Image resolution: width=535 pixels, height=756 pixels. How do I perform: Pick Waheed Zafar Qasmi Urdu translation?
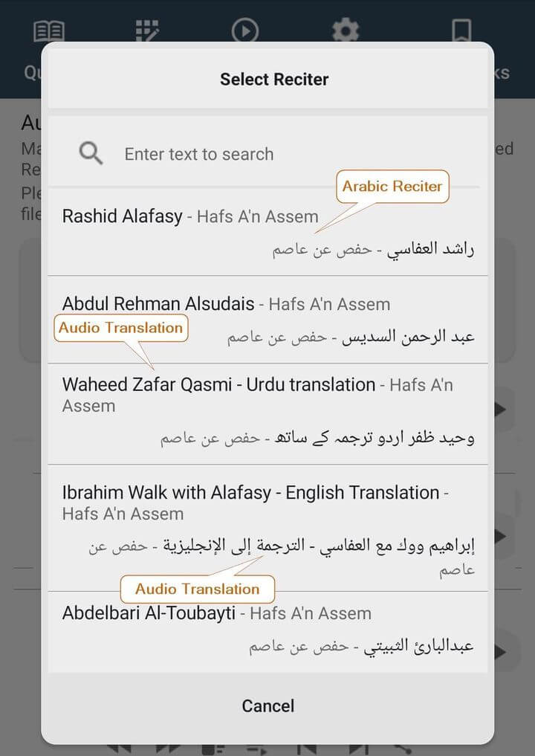[267, 414]
